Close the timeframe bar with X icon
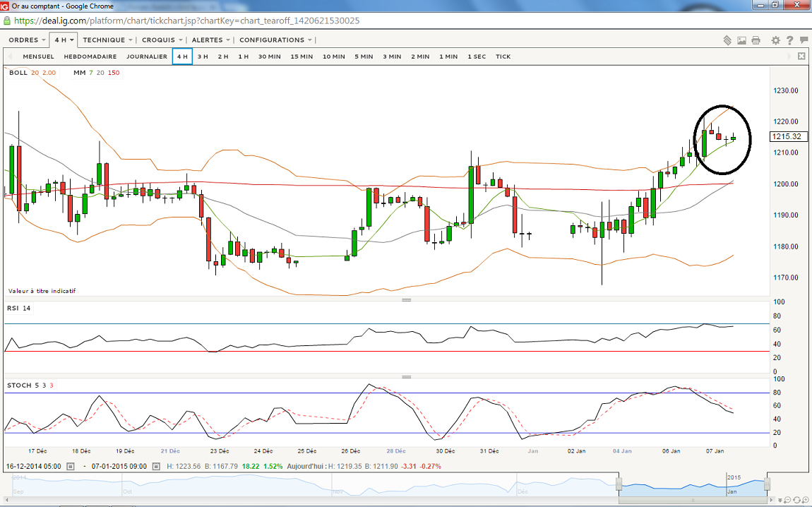This screenshot has height=507, width=812. [801, 56]
